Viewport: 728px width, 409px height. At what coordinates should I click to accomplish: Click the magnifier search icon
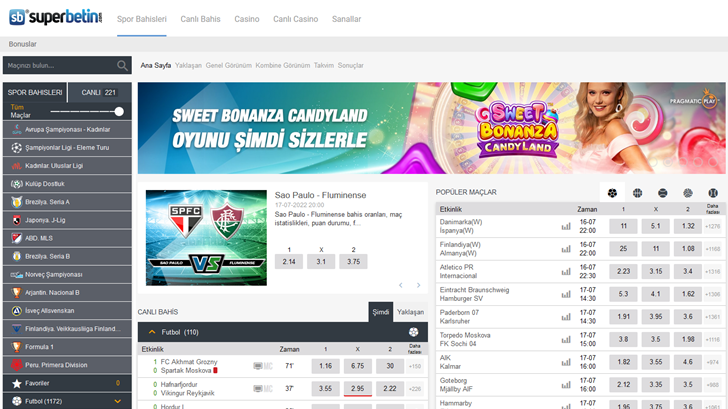[x=122, y=66]
